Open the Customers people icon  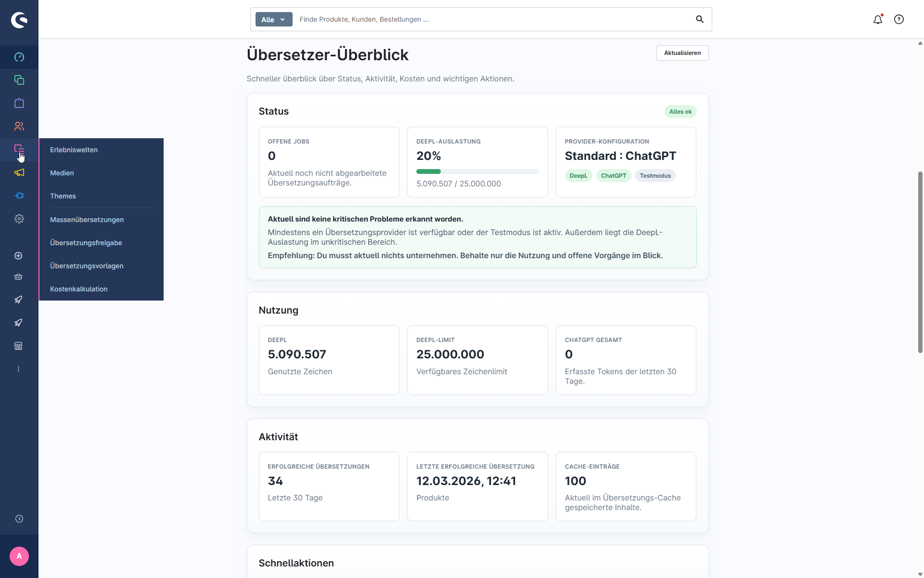[x=19, y=126]
